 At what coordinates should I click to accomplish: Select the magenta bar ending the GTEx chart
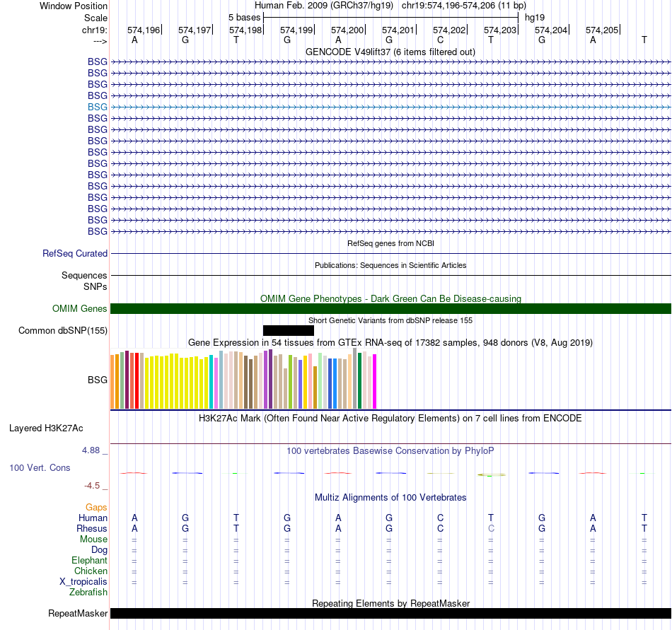click(x=375, y=382)
